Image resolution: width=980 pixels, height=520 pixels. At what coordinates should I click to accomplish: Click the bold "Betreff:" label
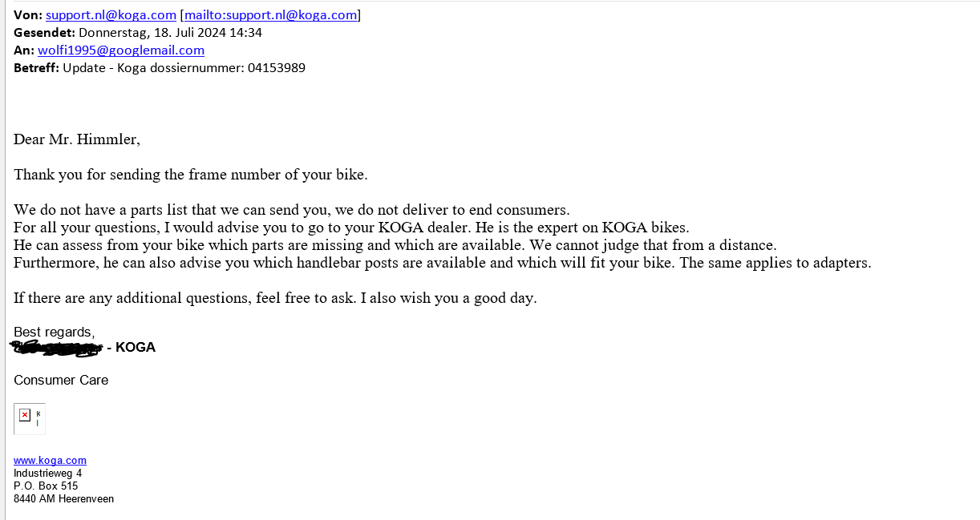36,68
